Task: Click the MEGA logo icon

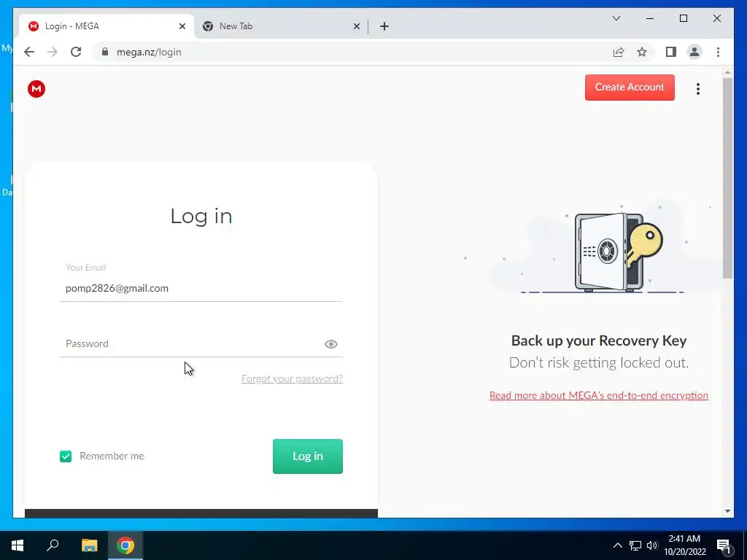Action: 36,88
